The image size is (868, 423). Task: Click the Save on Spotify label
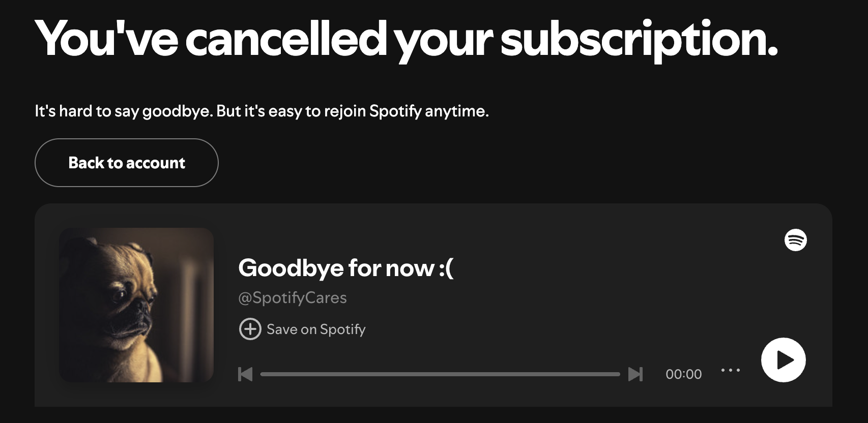pyautogui.click(x=316, y=329)
